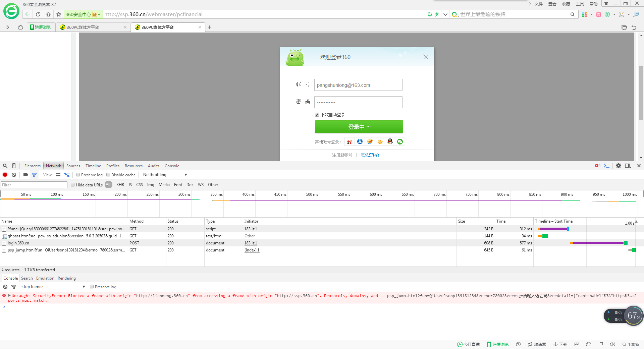Click the red error count indicator

(598, 166)
